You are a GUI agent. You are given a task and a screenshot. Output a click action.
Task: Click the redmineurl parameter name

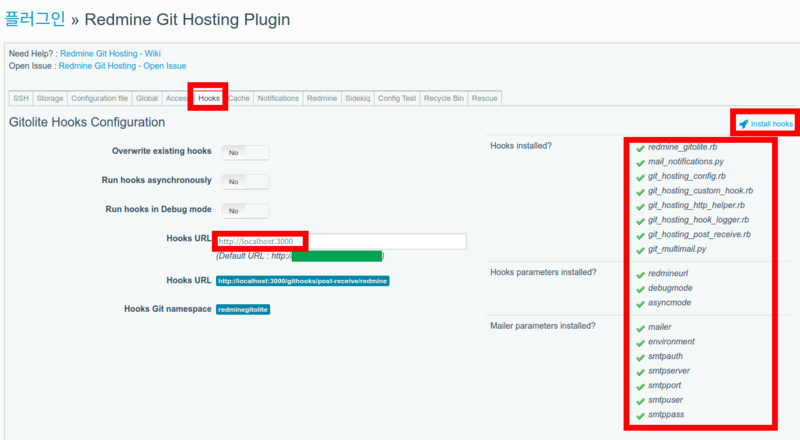click(668, 274)
